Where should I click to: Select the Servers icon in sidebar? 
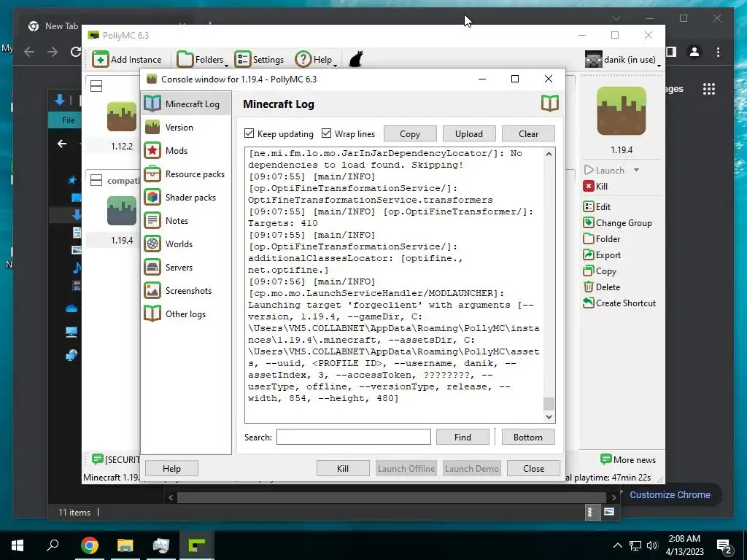pyautogui.click(x=152, y=267)
